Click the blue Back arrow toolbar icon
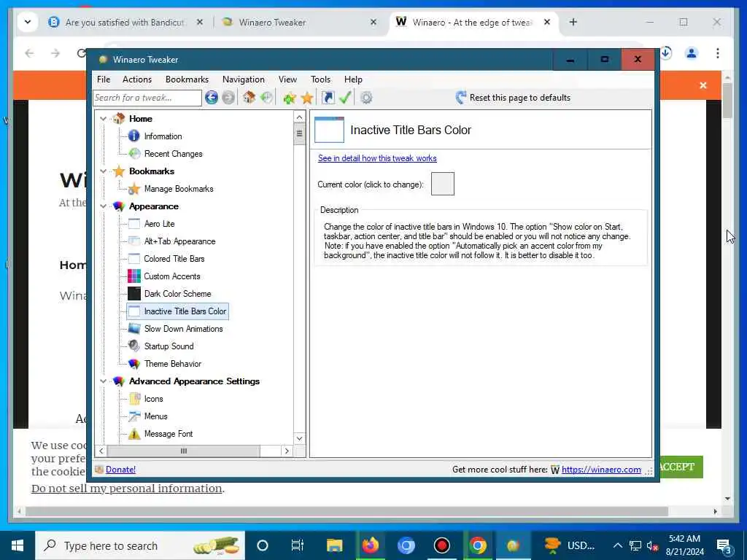Image resolution: width=747 pixels, height=560 pixels. coord(212,98)
